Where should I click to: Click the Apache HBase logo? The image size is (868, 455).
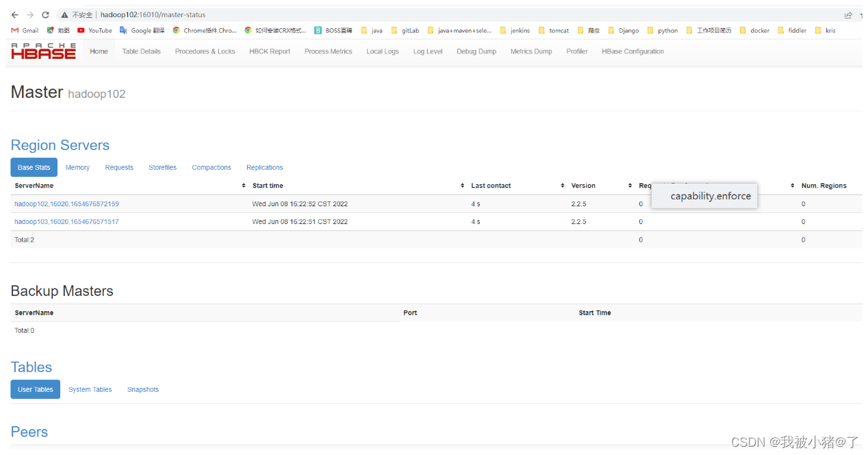43,51
